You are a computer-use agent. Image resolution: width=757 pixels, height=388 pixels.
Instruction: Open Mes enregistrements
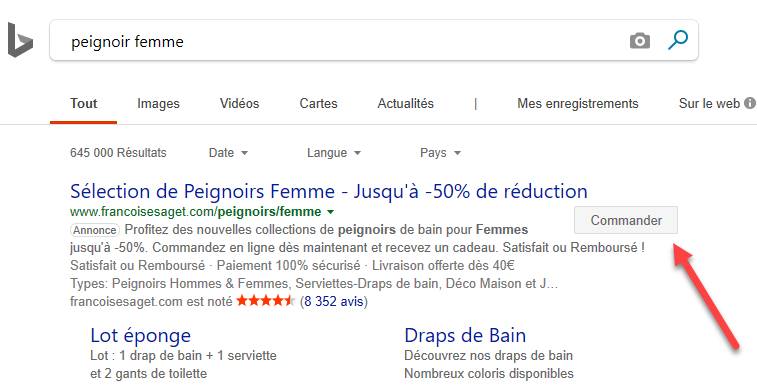578,103
